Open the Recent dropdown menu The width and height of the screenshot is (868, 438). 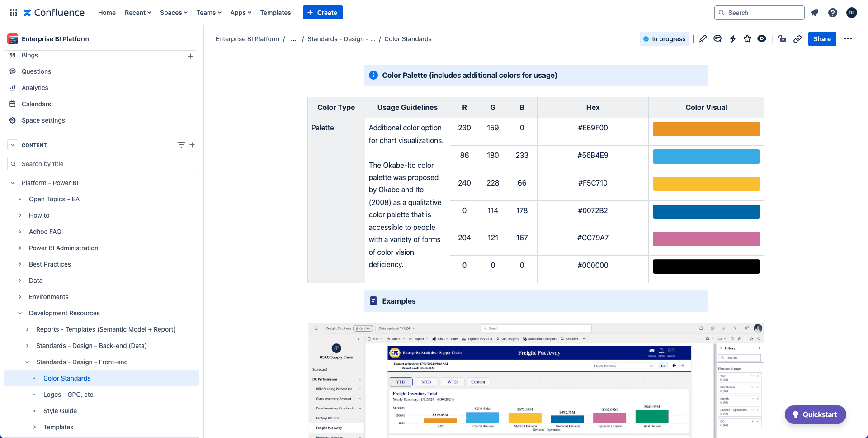click(x=138, y=13)
